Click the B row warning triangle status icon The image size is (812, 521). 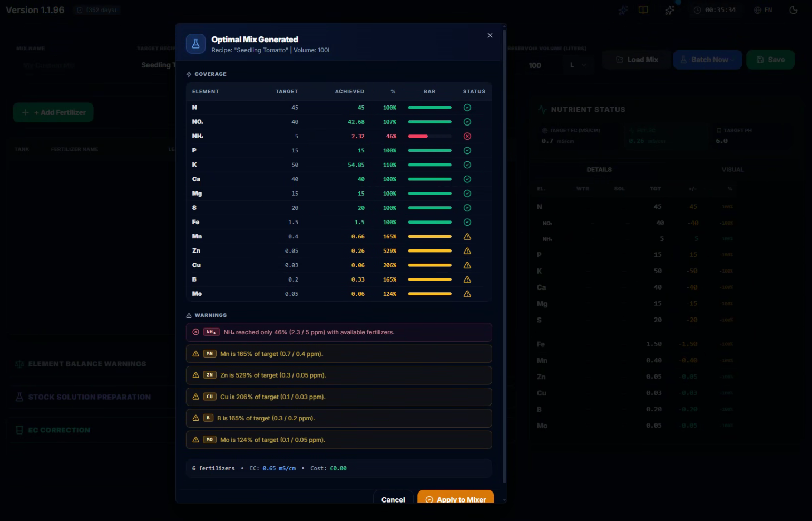(x=467, y=279)
